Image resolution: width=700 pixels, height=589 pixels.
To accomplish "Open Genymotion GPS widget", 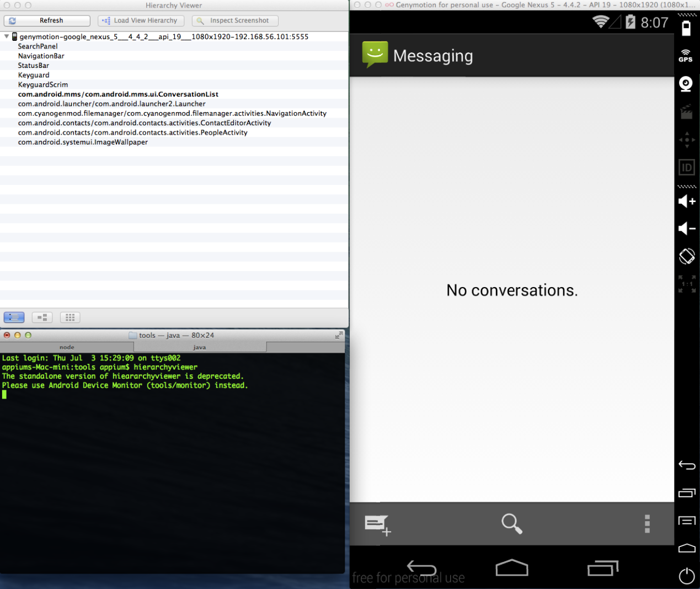I will click(x=686, y=56).
